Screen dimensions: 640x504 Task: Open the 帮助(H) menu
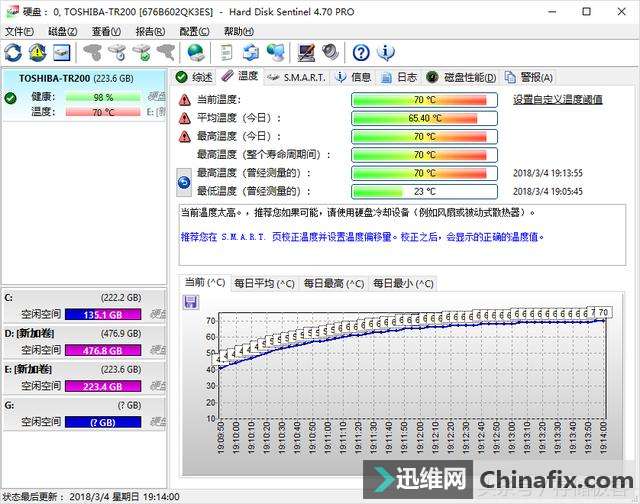[x=239, y=31]
